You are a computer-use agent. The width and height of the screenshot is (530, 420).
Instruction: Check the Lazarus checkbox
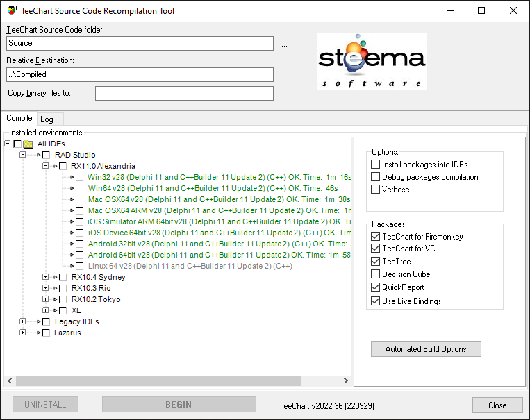click(x=47, y=333)
